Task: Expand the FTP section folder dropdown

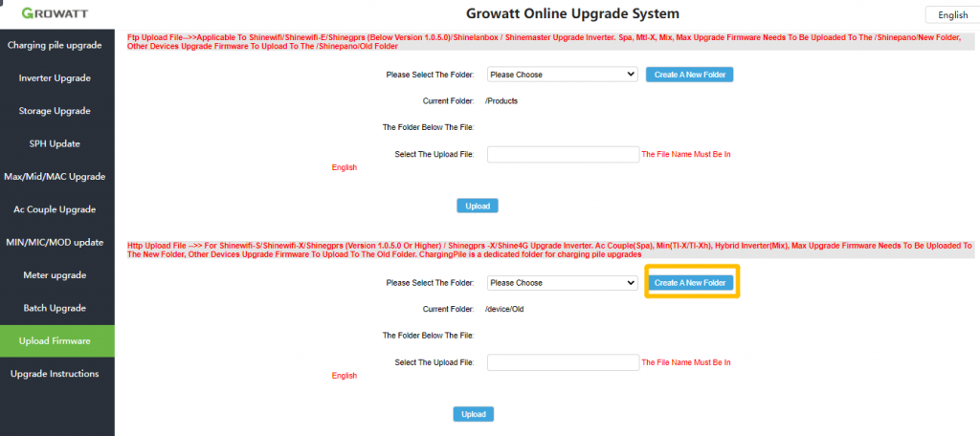Action: tap(562, 75)
